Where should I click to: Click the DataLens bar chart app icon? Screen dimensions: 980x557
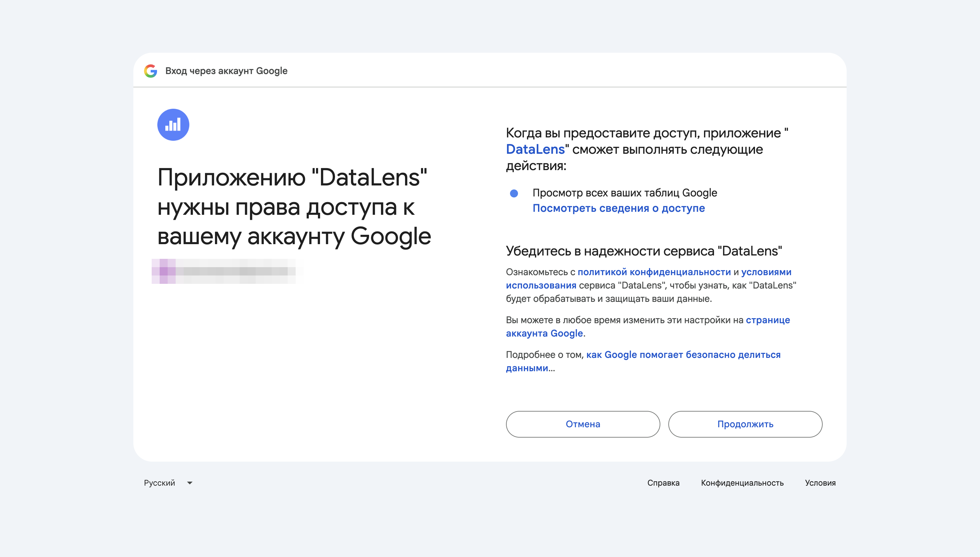173,125
